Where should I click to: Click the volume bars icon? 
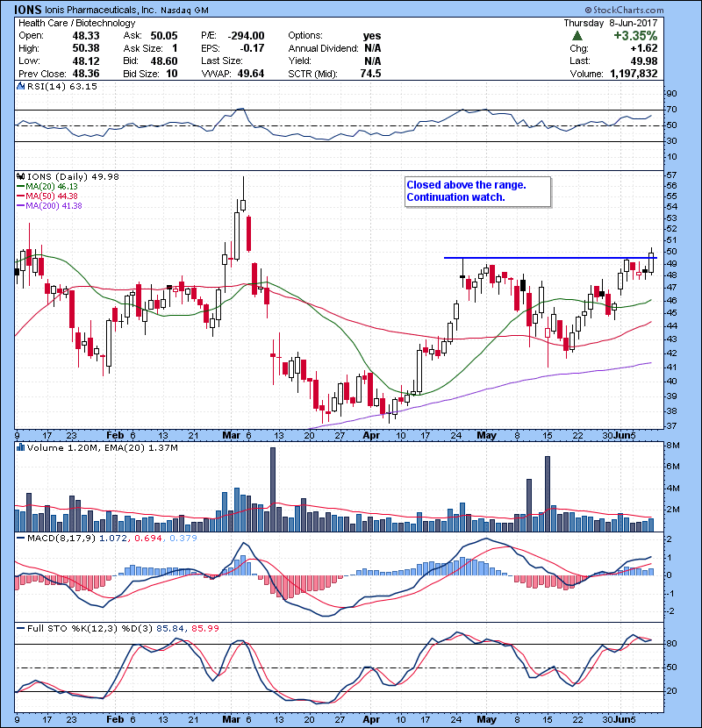pyautogui.click(x=20, y=447)
